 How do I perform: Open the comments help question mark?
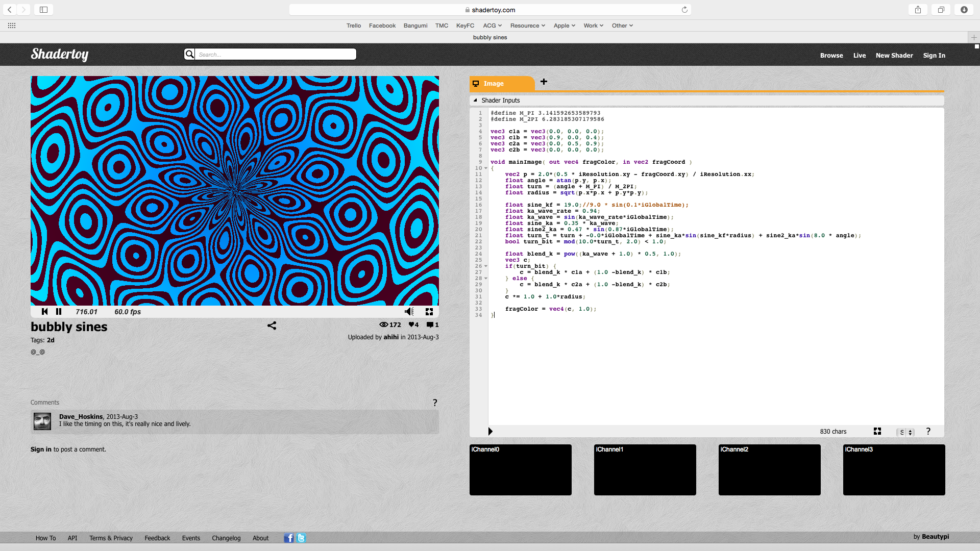tap(435, 403)
